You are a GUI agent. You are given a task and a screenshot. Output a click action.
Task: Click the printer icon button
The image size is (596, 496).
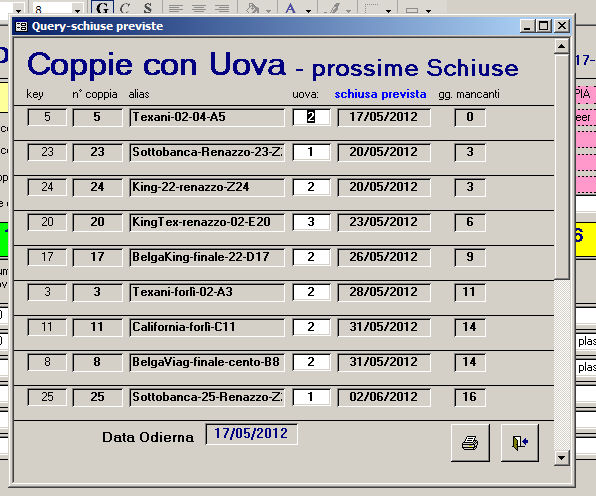(470, 443)
